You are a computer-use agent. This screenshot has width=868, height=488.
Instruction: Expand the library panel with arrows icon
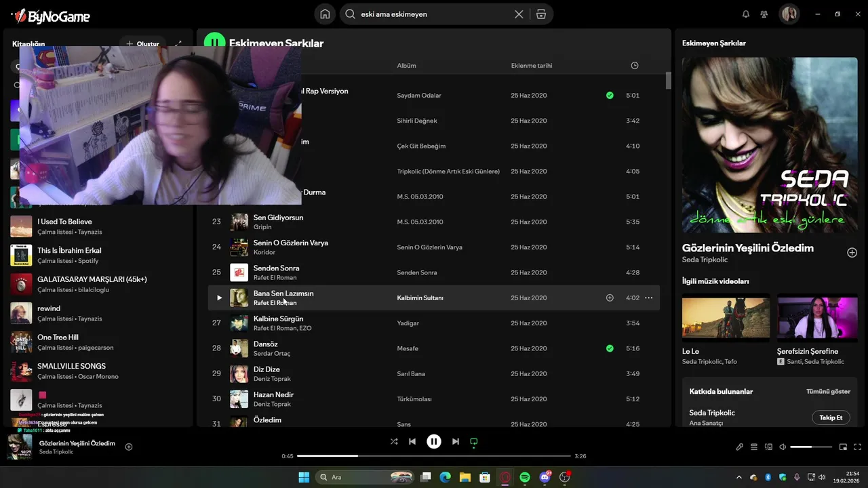pyautogui.click(x=178, y=43)
